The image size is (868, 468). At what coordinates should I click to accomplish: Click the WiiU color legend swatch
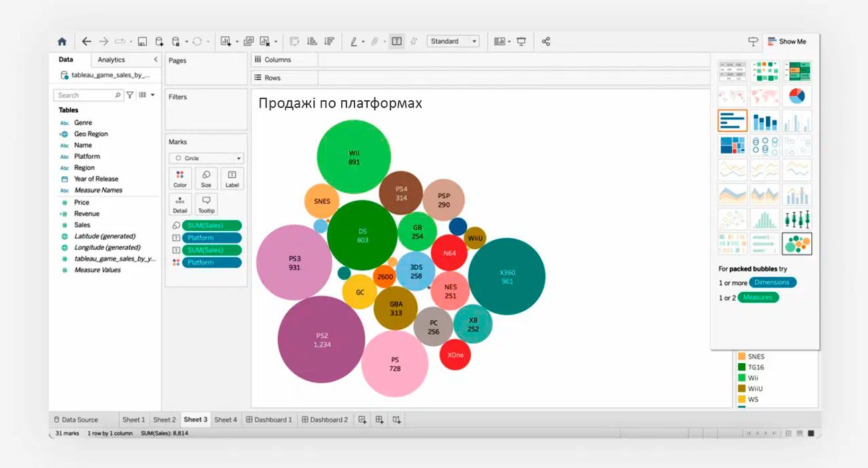click(741, 389)
